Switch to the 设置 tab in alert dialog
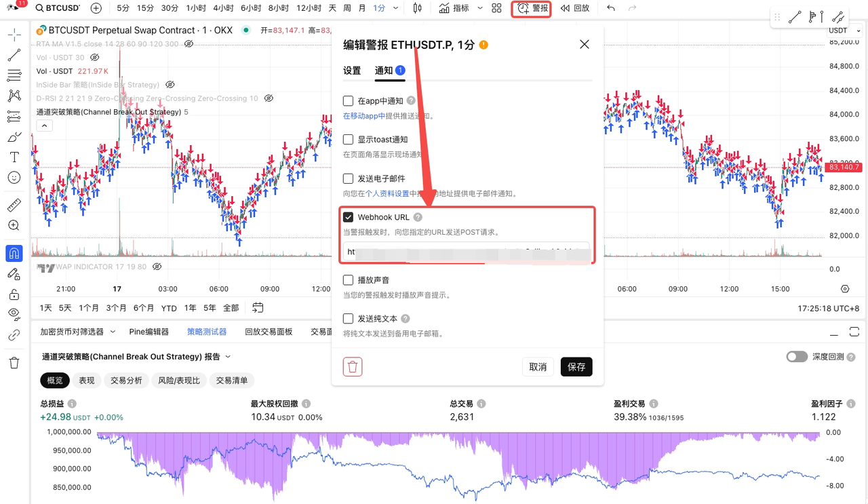Screen dimensions: 868x504 [x=352, y=71]
